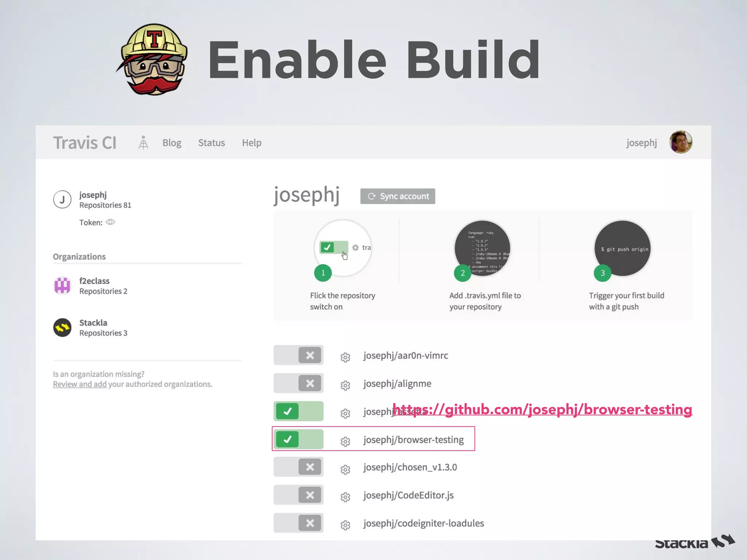Image resolution: width=747 pixels, height=560 pixels.
Task: Enable the josephj/aar0n-vimrc switch
Action: click(298, 355)
